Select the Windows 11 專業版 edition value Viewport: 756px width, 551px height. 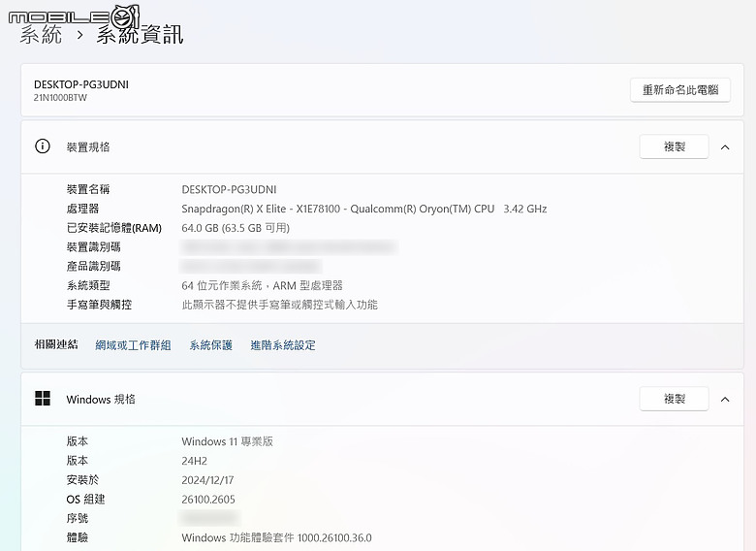click(x=227, y=441)
